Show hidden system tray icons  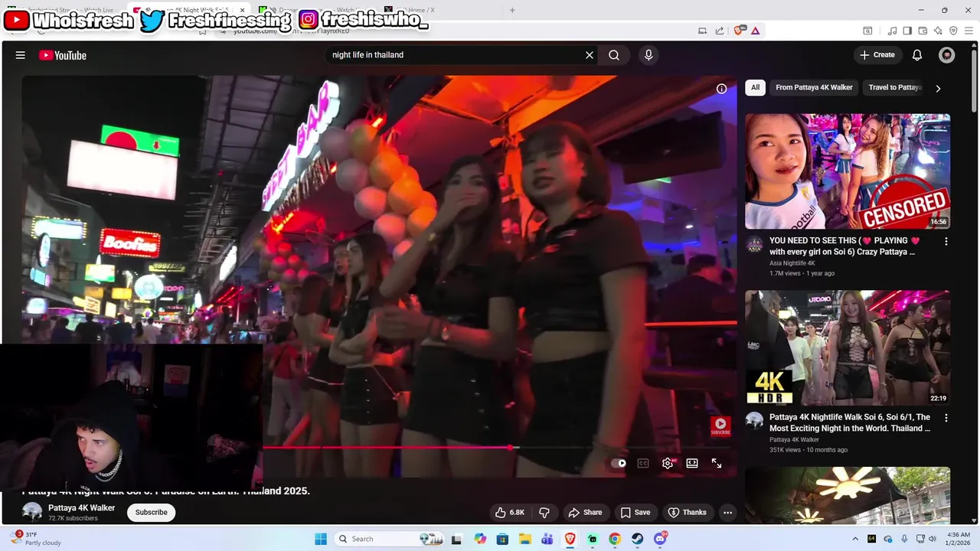(855, 539)
